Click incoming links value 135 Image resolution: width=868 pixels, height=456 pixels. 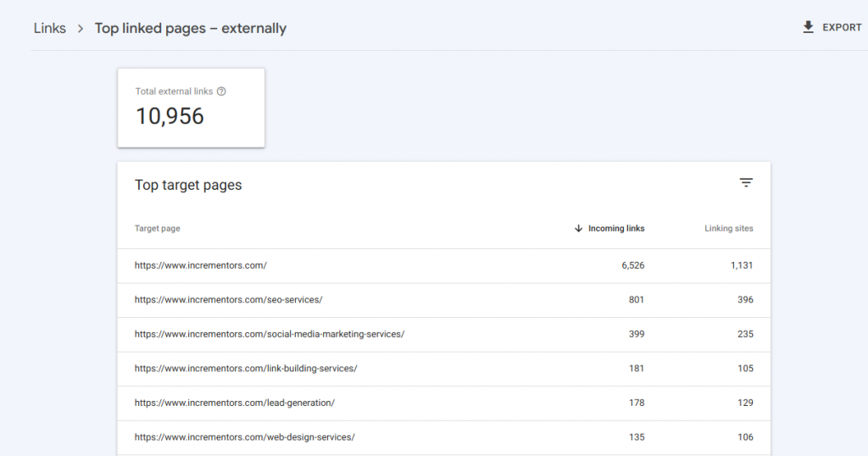coord(637,437)
